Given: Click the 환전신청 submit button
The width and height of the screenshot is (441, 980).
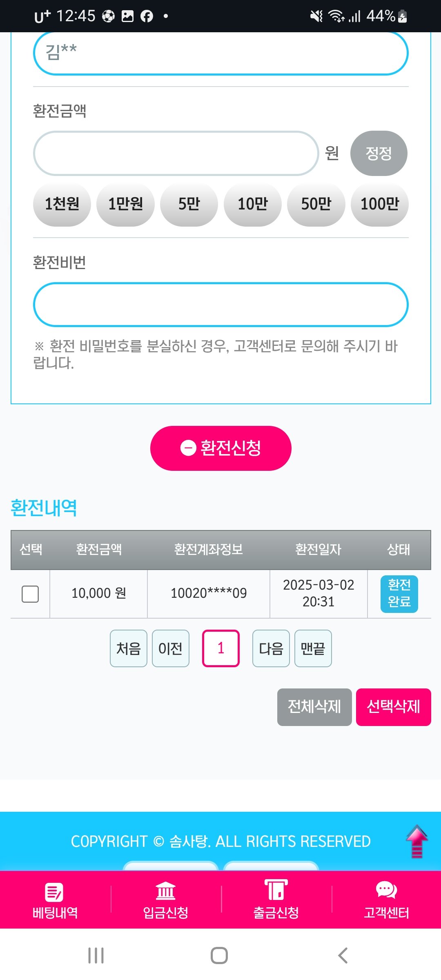Looking at the screenshot, I should [x=220, y=448].
